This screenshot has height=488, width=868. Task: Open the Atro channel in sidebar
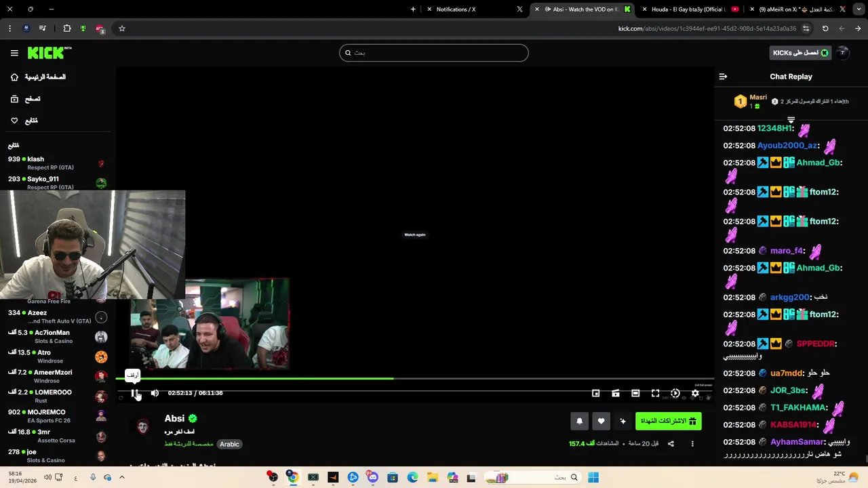[58, 357]
